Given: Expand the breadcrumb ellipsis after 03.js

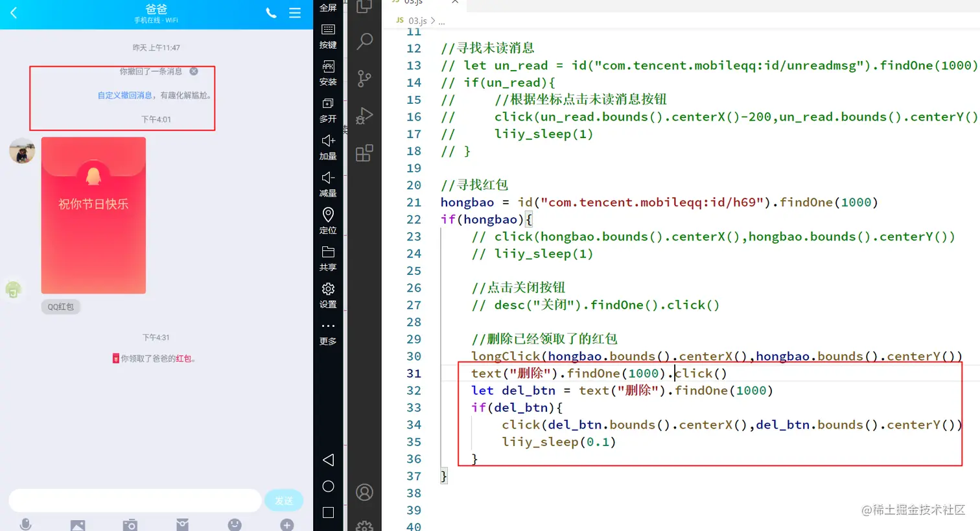Looking at the screenshot, I should [441, 21].
